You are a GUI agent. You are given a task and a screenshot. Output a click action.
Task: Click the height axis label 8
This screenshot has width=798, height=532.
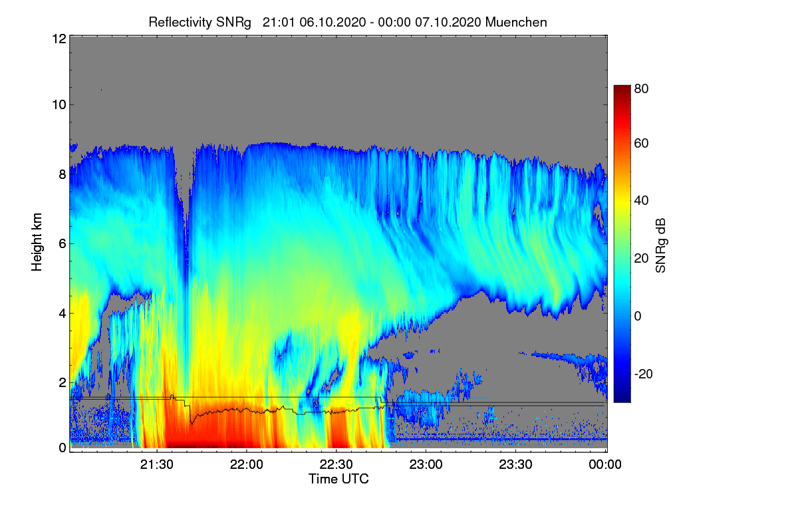click(62, 174)
